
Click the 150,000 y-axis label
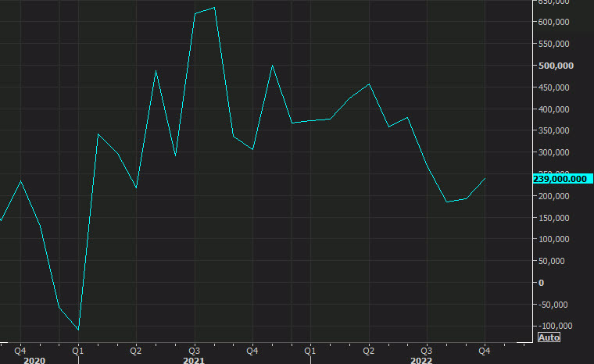click(553, 218)
